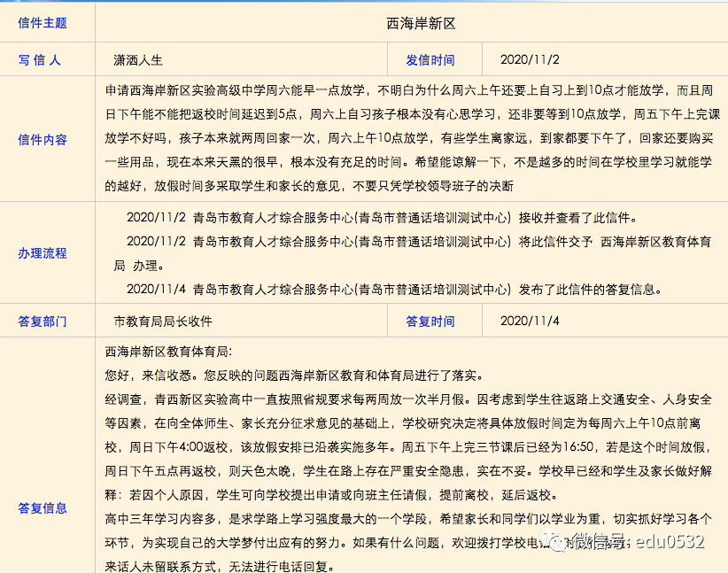The image size is (728, 573).
Task: Click the reply line starting 等因素，在向全体师生
Action: (x=403, y=423)
